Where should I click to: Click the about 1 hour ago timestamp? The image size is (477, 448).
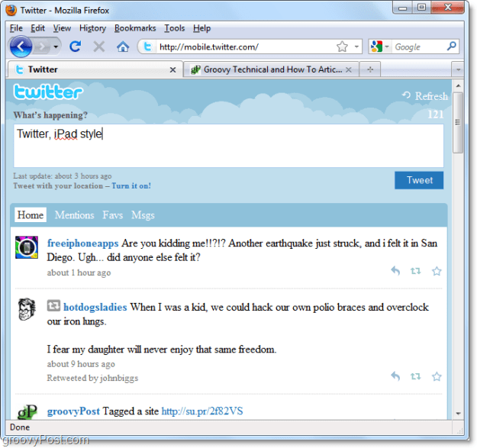79,272
